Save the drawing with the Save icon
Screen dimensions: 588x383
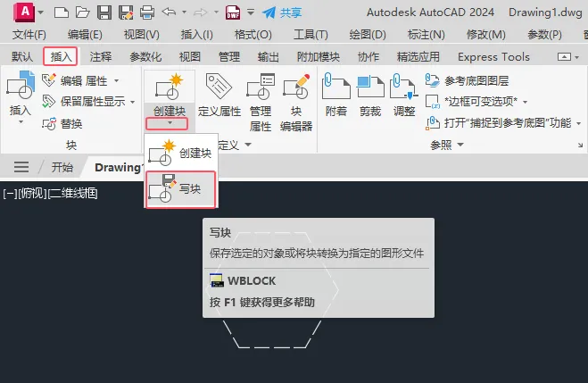tap(104, 12)
